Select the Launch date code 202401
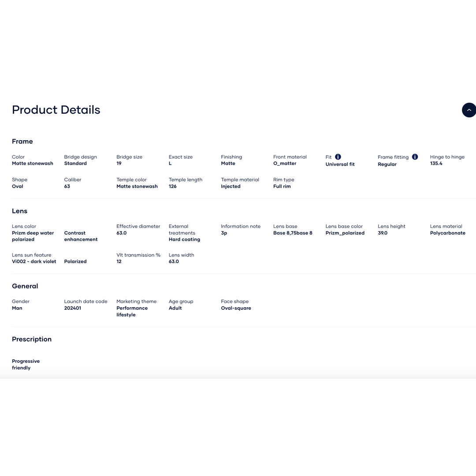The width and height of the screenshot is (476, 476). click(73, 308)
